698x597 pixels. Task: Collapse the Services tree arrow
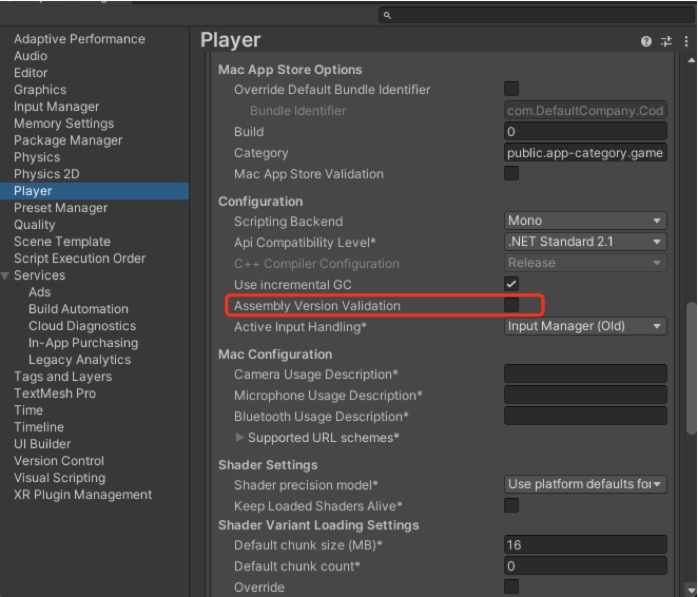(x=7, y=276)
